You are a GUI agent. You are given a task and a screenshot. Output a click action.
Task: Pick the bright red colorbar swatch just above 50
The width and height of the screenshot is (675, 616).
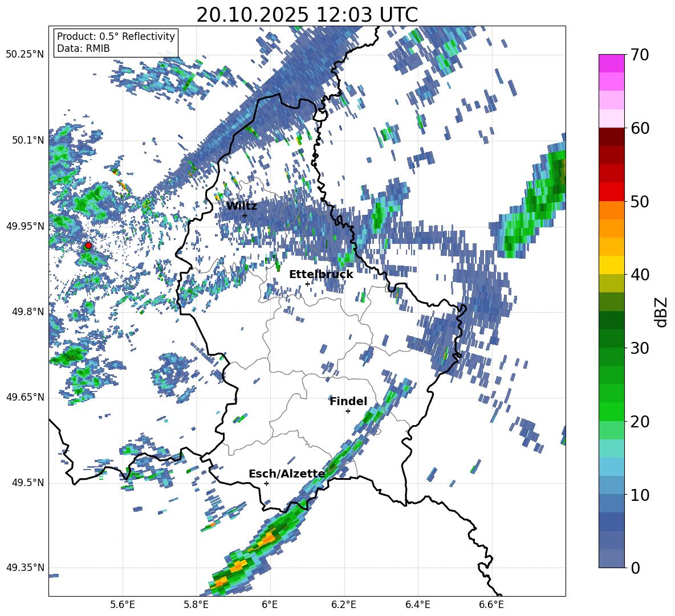[x=611, y=192]
